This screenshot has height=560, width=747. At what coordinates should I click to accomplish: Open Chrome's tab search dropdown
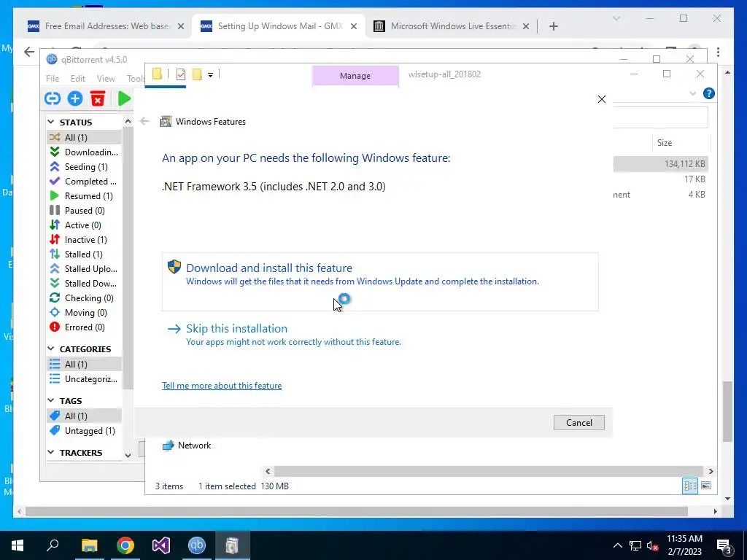(616, 18)
